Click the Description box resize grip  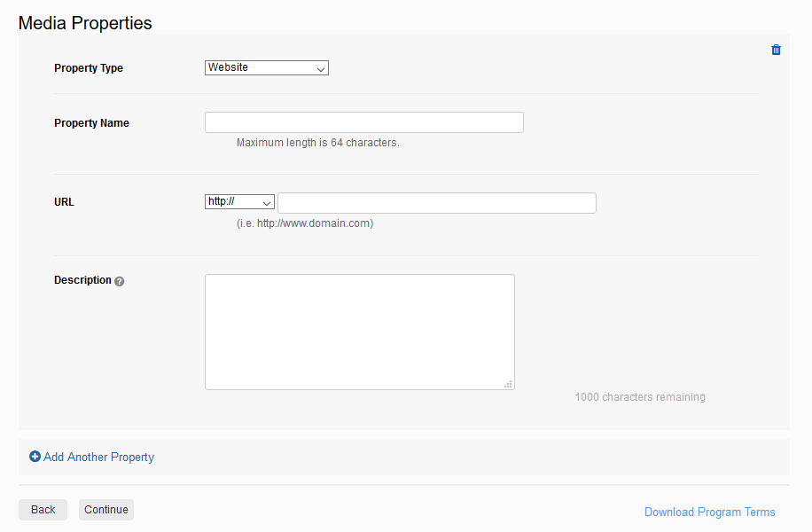(x=508, y=384)
